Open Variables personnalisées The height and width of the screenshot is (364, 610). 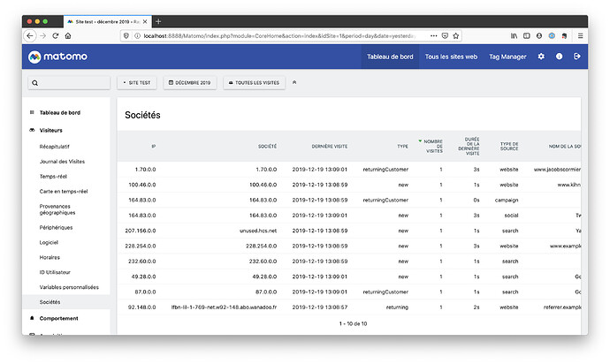click(69, 287)
